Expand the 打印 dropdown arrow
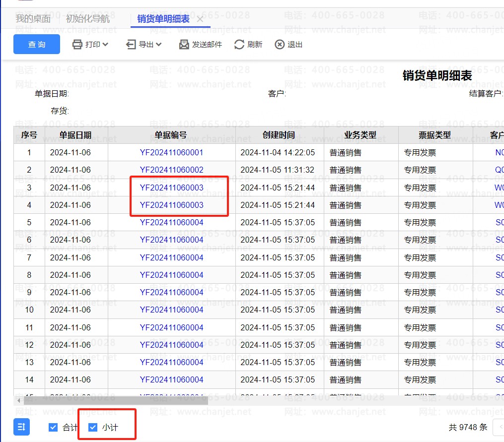Viewport: 504px width, 442px height. pyautogui.click(x=105, y=44)
